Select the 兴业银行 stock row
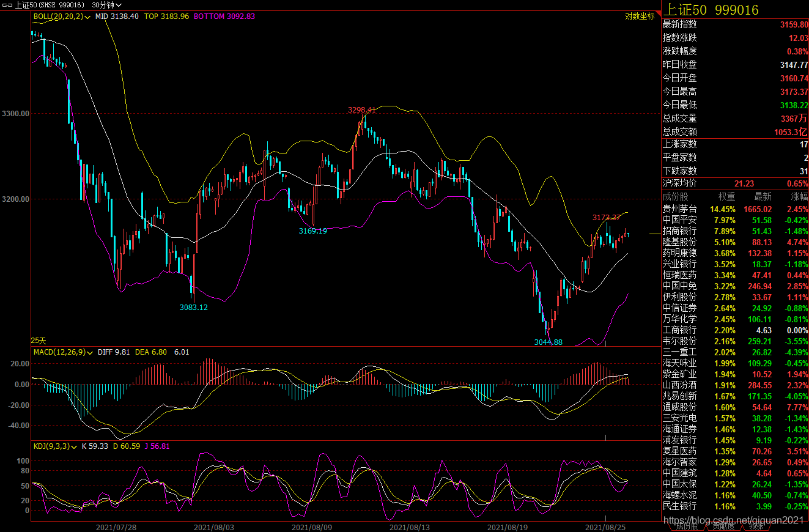The width and height of the screenshot is (809, 532). coord(736,264)
